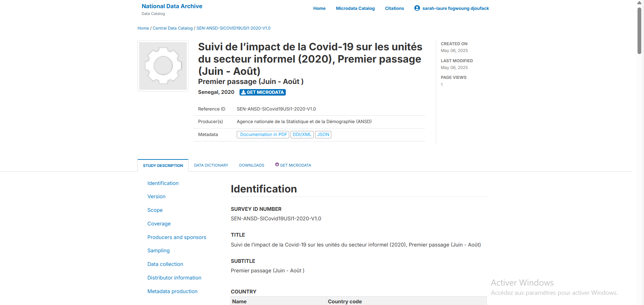Open the Metadata production section link
This screenshot has height=305, width=644.
pyautogui.click(x=172, y=291)
